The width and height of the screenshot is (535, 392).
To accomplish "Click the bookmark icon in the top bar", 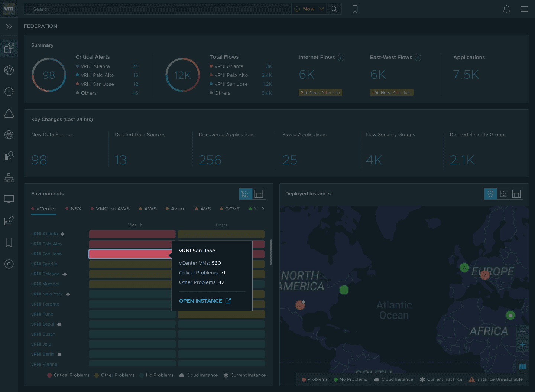I will pyautogui.click(x=355, y=9).
